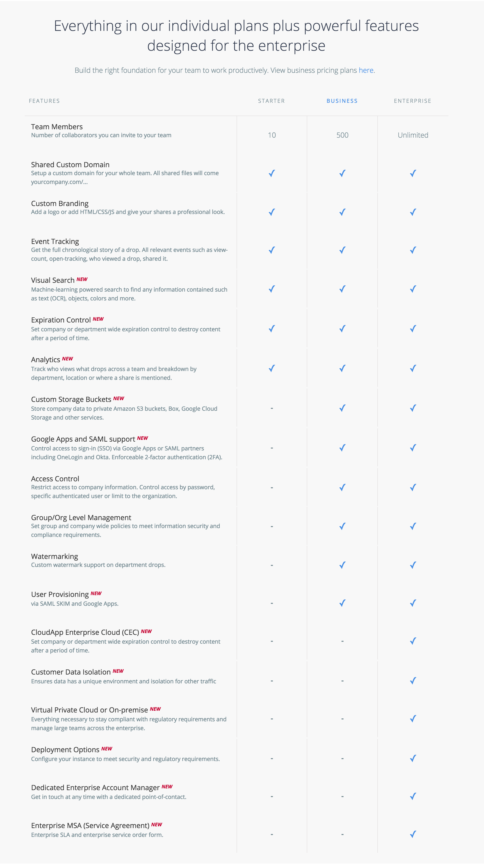
Task: Click the NEW badge beside Visual Search
Action: point(82,279)
